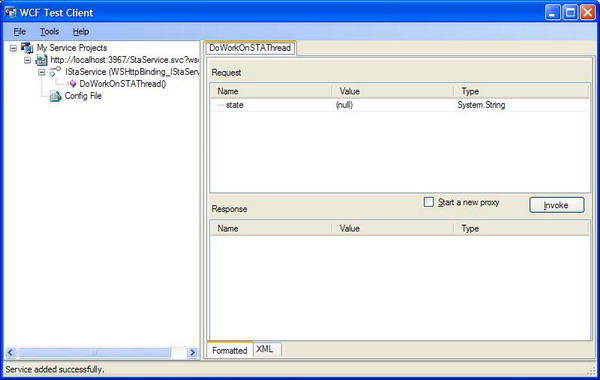Open the File menu
600x380 pixels.
point(20,32)
